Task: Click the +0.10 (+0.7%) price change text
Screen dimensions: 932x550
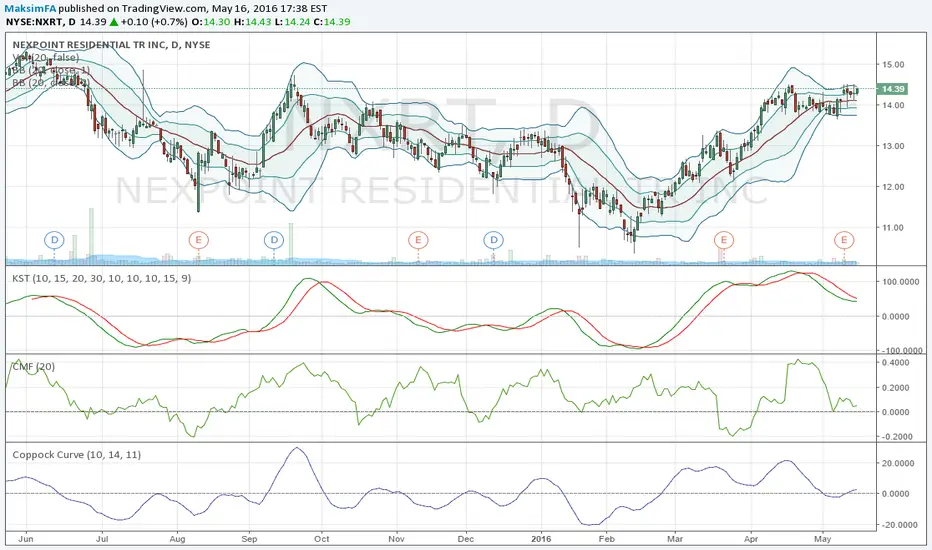Action: pos(154,22)
